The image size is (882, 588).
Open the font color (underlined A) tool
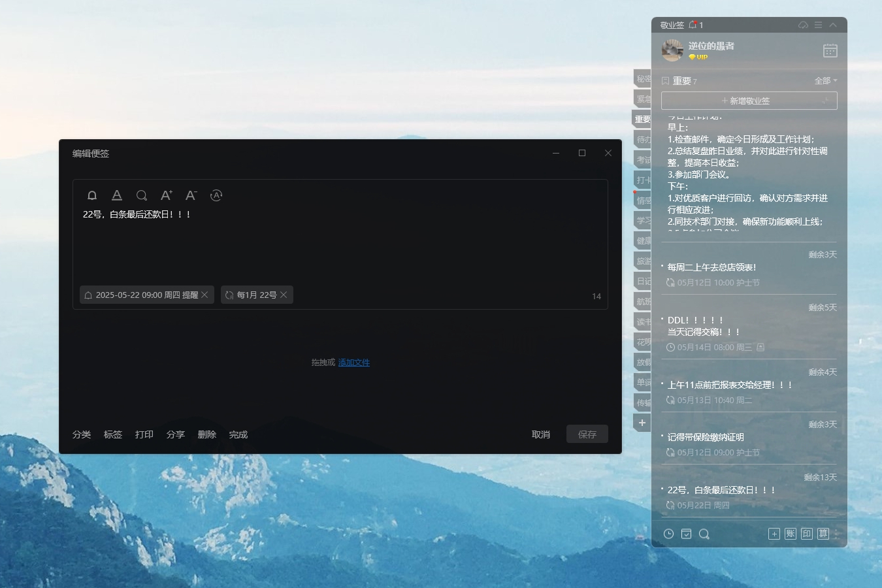[117, 195]
